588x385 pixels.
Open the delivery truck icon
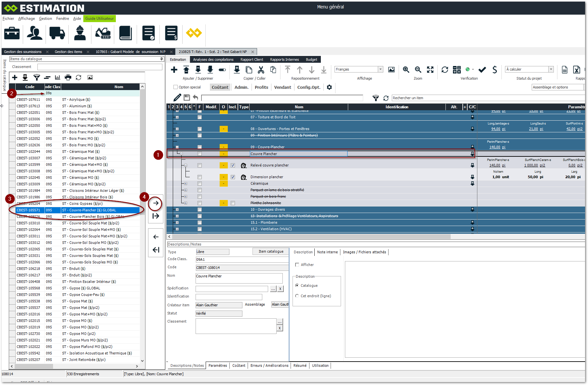(x=57, y=33)
